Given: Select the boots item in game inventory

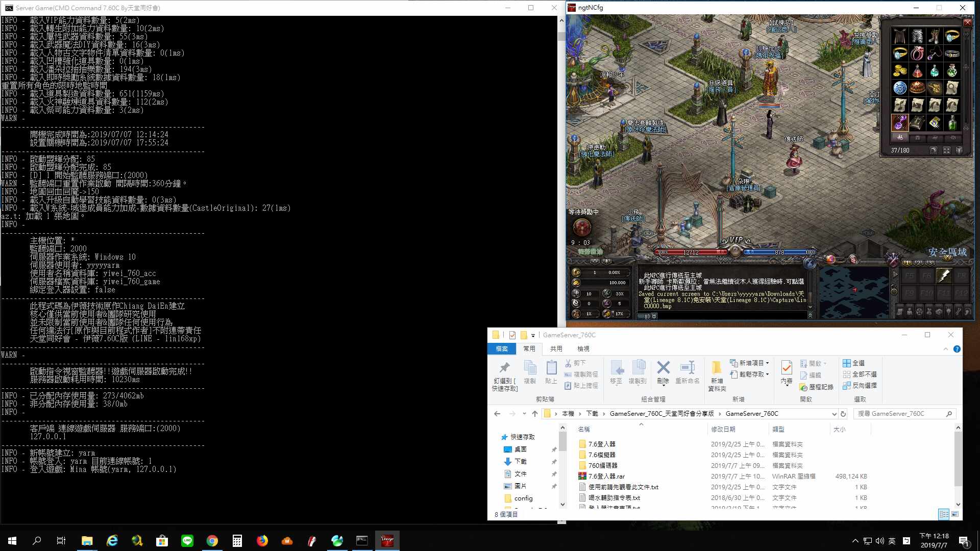Looking at the screenshot, I should coord(935,36).
